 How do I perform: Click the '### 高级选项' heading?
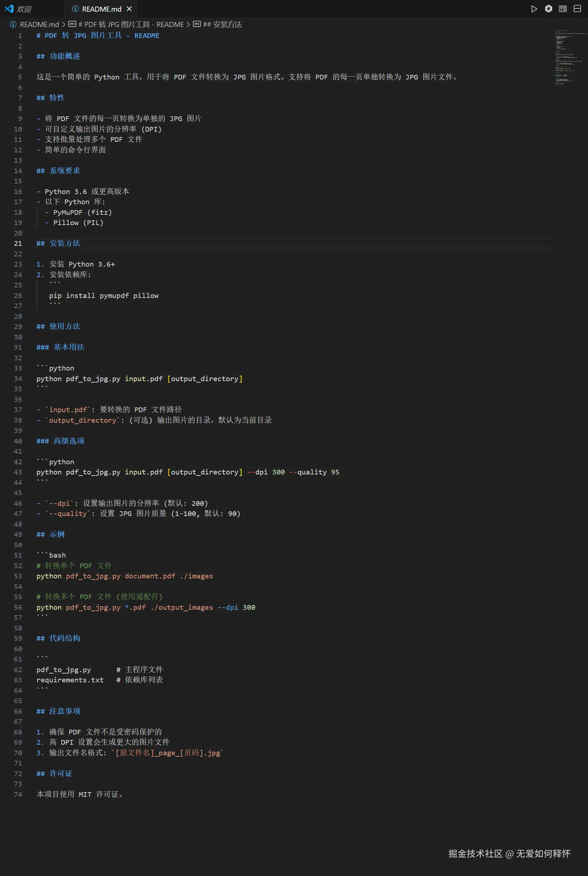coord(61,441)
